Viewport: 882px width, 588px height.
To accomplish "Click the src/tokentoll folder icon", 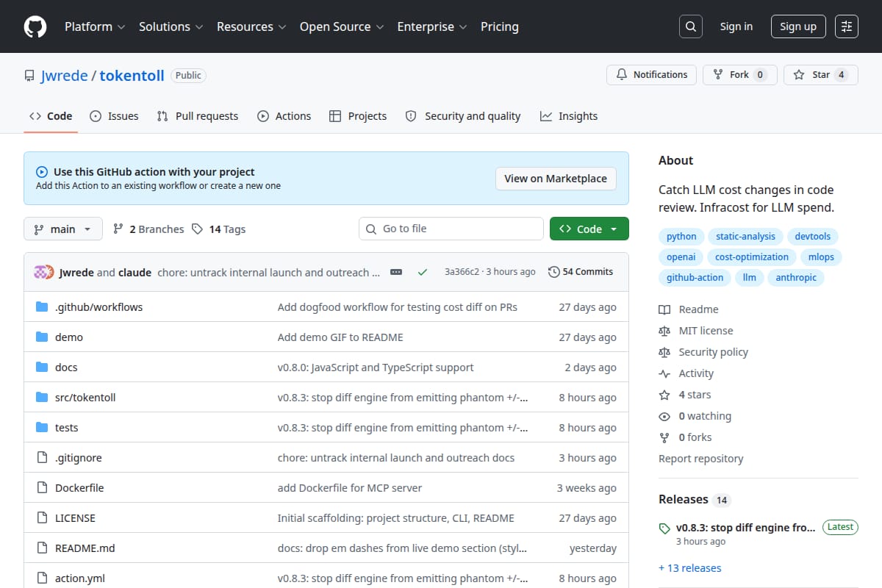I will [x=42, y=398].
